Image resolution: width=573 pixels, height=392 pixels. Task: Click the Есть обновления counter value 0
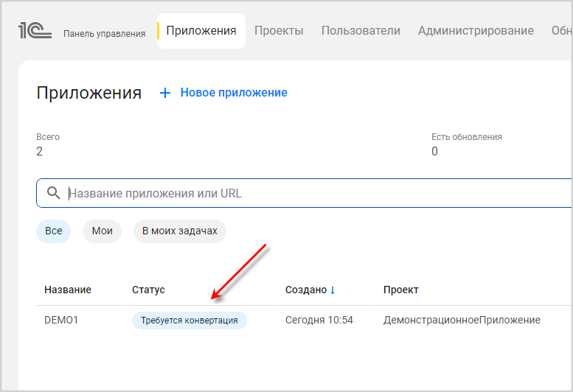point(434,151)
